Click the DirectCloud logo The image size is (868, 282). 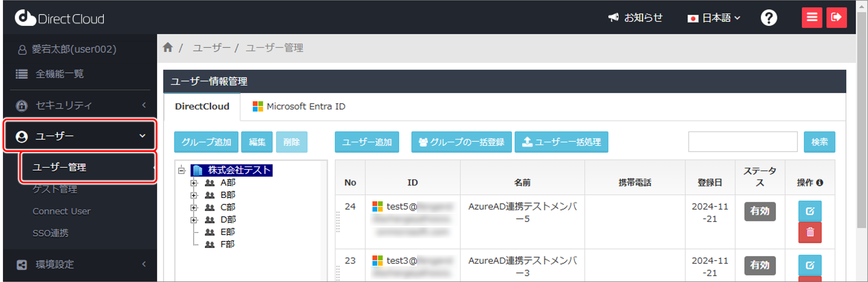point(59,17)
